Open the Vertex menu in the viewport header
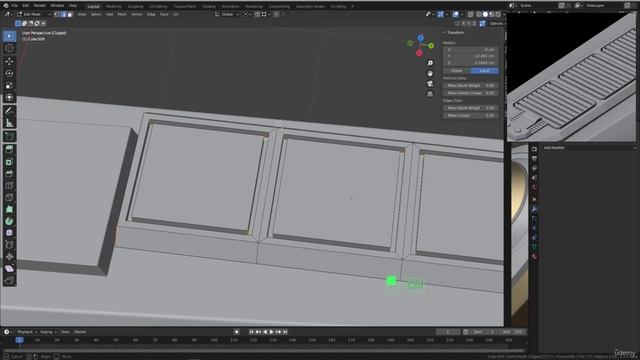 coord(137,14)
